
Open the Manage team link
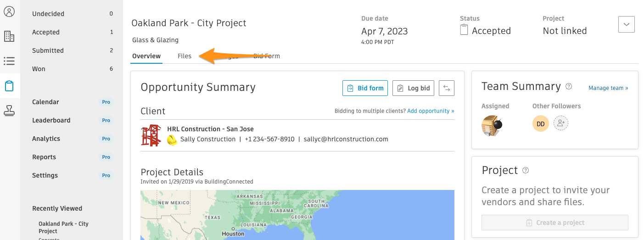tap(608, 88)
